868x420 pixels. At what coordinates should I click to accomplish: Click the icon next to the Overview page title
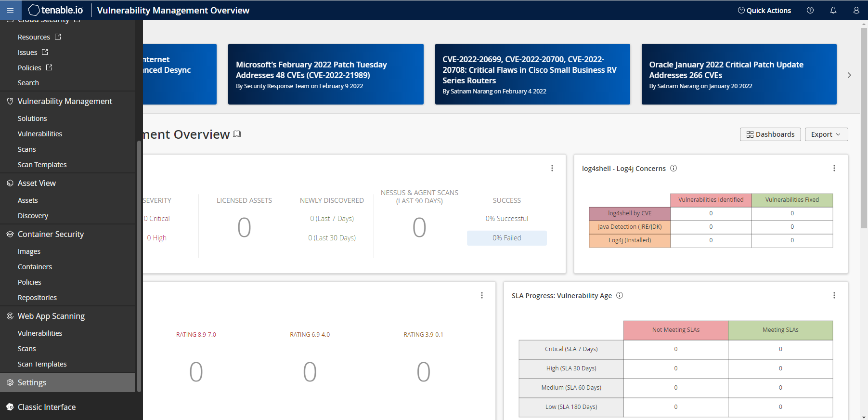pyautogui.click(x=237, y=134)
